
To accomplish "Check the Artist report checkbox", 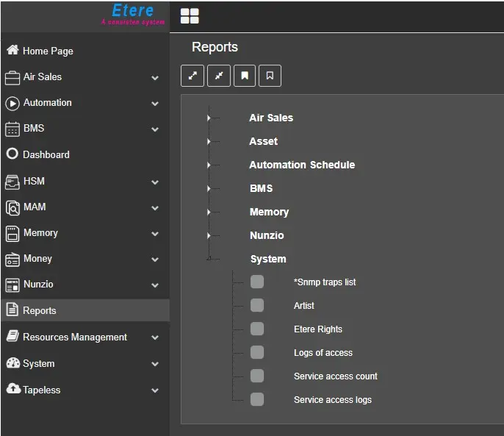I will pyautogui.click(x=257, y=305).
